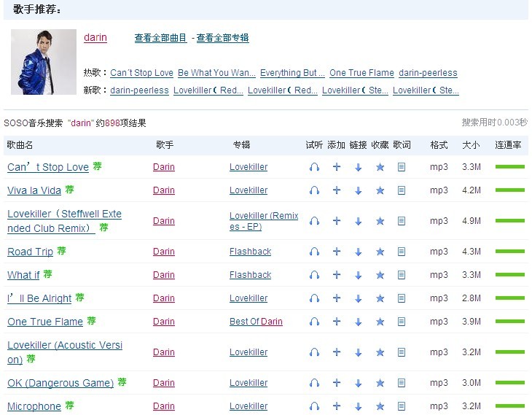
Task: Open song title Viva la Vida
Action: click(34, 190)
